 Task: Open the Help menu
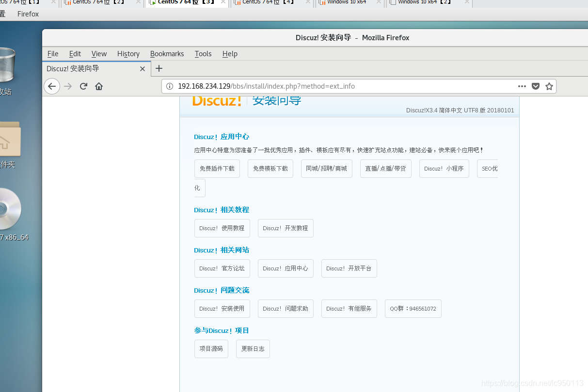pyautogui.click(x=230, y=54)
